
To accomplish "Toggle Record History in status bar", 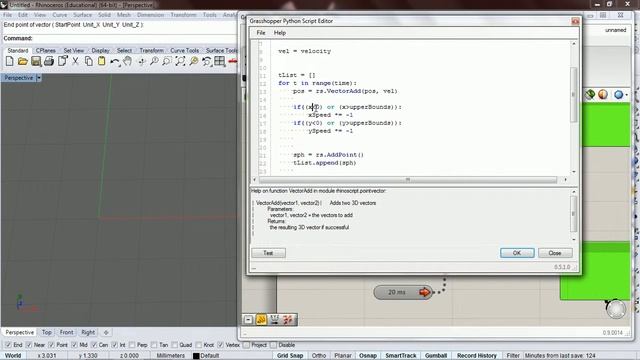I will (477, 356).
